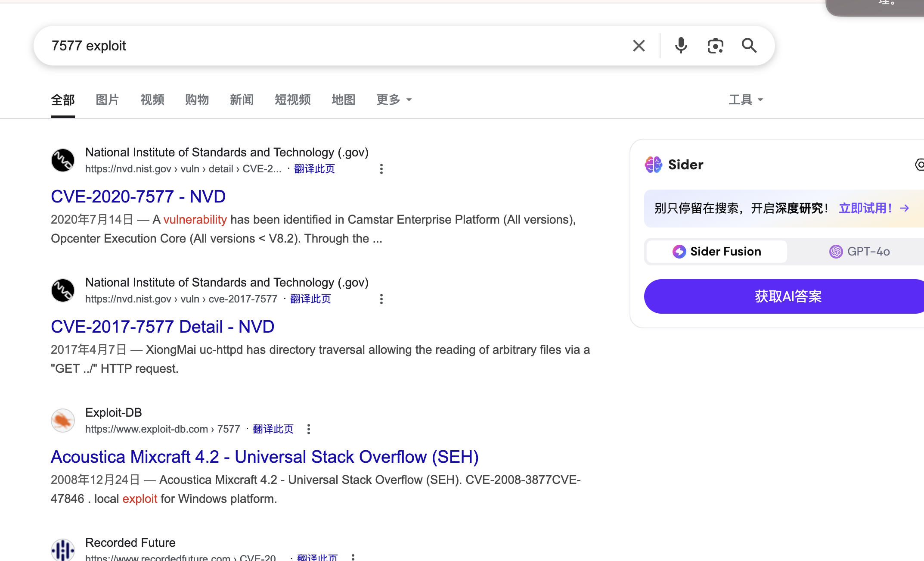924x561 pixels.
Task: Select the GPT-4o model toggle
Action: pos(859,252)
